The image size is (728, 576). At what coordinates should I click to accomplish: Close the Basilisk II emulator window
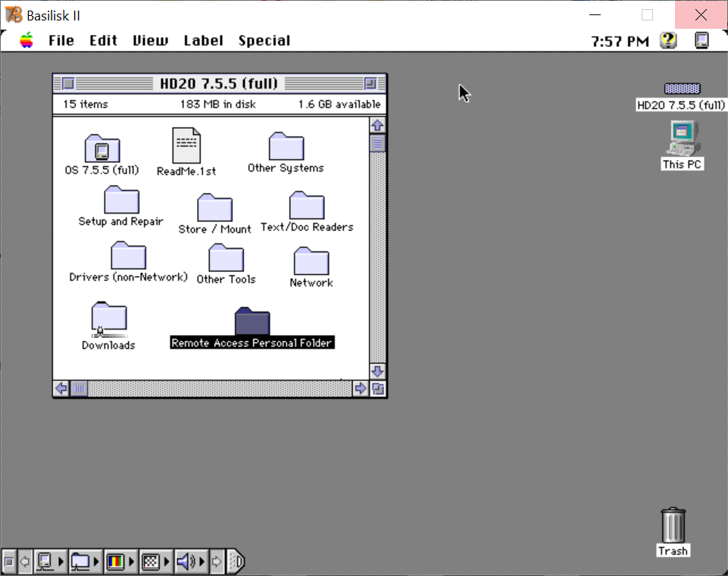tap(701, 15)
